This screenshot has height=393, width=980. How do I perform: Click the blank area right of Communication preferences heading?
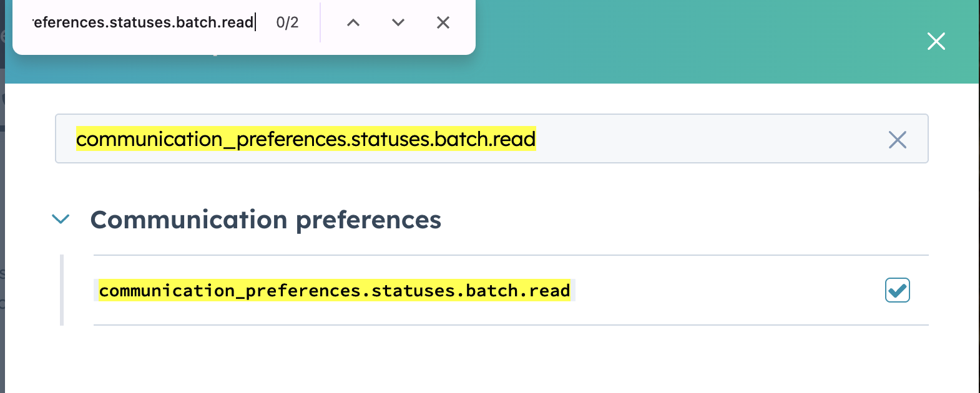tap(687, 220)
